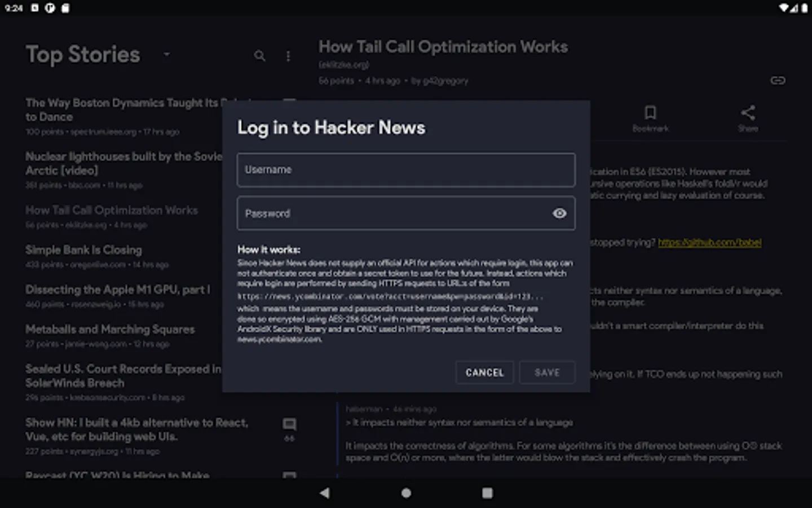Open the article link icon

(778, 80)
